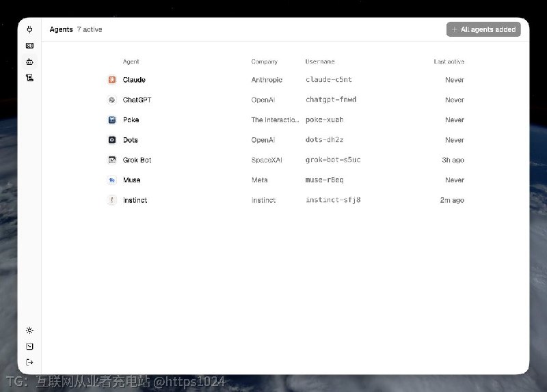The width and height of the screenshot is (547, 392).
Task: Select the Poke agent name
Action: coord(131,120)
